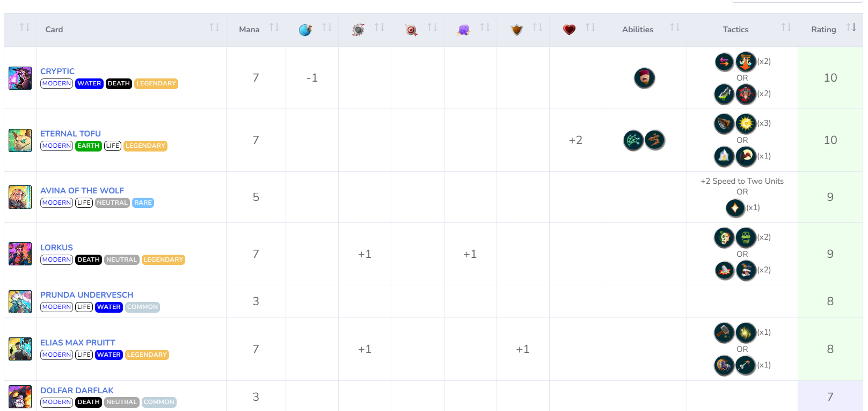Viewport: 868px width, 411px height.
Task: Click the first ability icon for Eternal Tofu
Action: click(633, 141)
